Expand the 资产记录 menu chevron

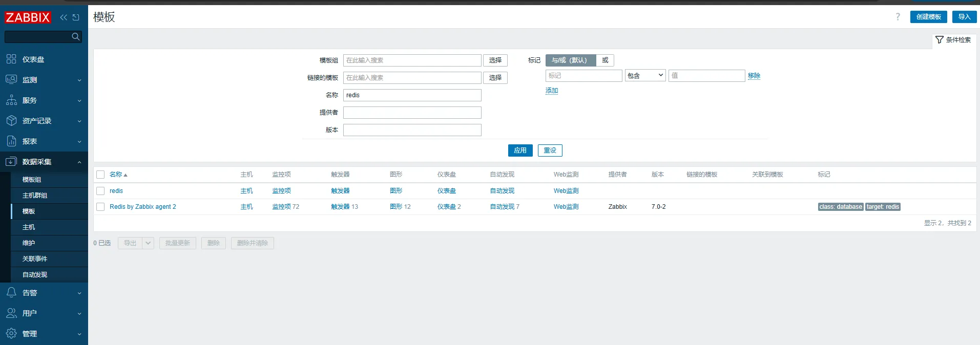coord(79,121)
